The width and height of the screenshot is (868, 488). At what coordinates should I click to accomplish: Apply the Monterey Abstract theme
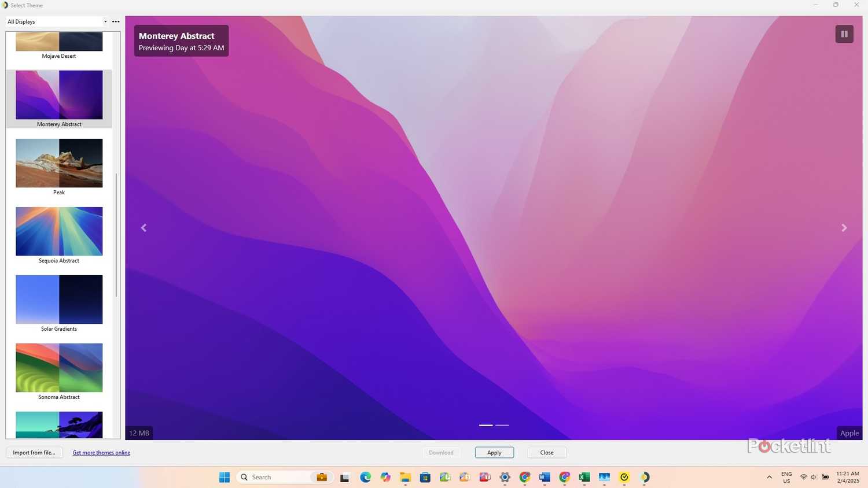(494, 453)
